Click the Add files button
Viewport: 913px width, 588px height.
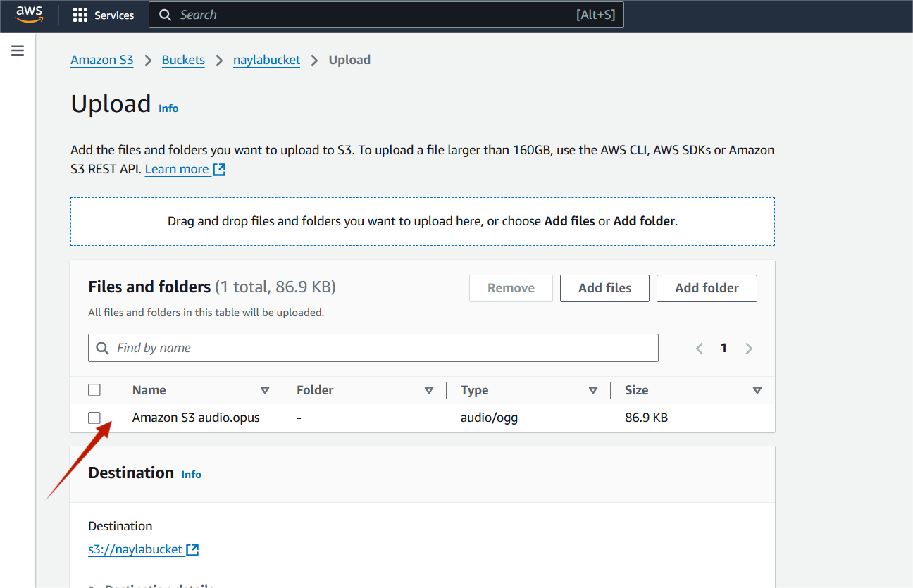[x=604, y=288]
